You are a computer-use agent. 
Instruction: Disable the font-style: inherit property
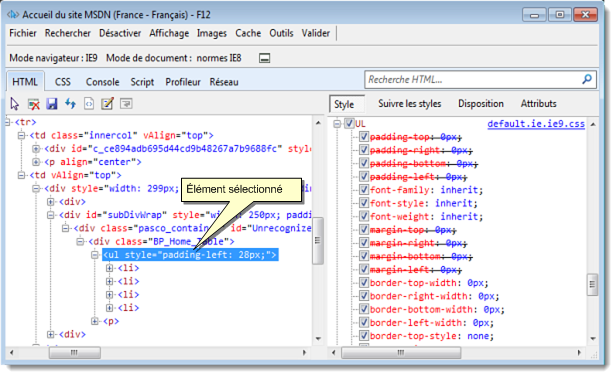[364, 203]
